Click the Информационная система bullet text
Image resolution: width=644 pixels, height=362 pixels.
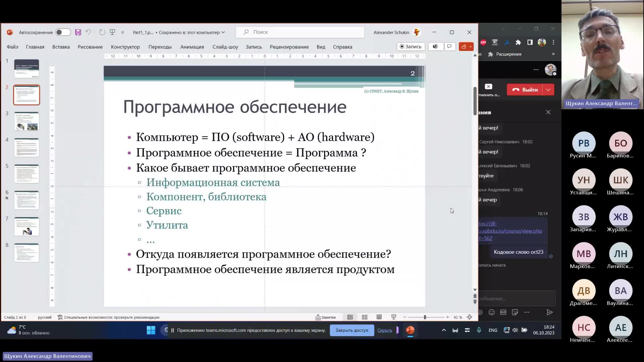213,182
